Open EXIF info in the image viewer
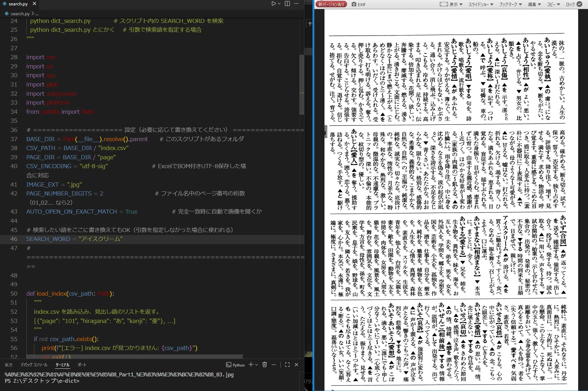 pos(362,4)
